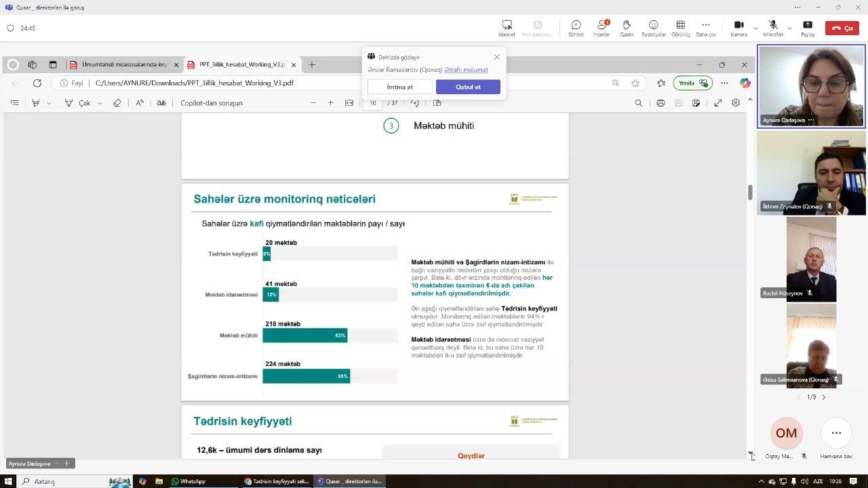Click the PDF page number field
This screenshot has width=868, height=488.
click(372, 103)
